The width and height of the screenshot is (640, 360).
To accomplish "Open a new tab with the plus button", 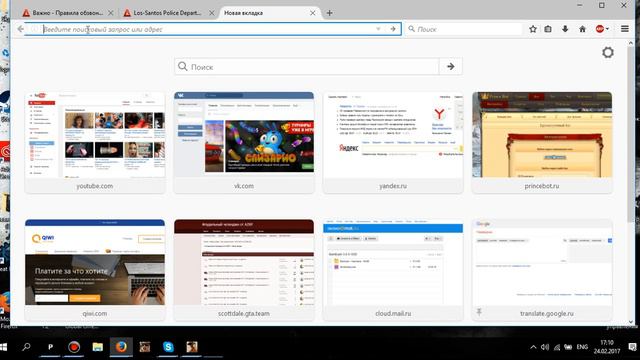I will tap(329, 13).
